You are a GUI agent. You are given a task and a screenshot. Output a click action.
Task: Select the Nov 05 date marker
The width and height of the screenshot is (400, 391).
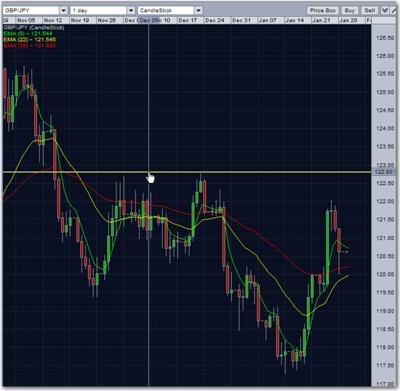click(x=26, y=20)
